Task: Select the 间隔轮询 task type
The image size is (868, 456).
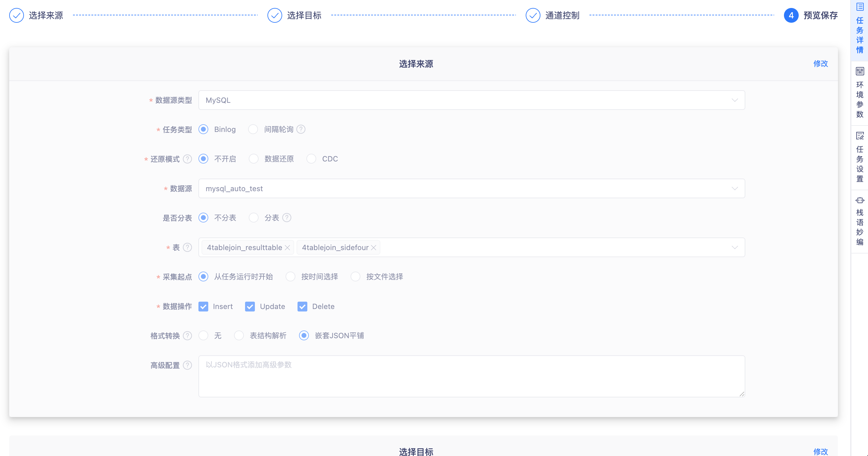Action: coord(253,129)
